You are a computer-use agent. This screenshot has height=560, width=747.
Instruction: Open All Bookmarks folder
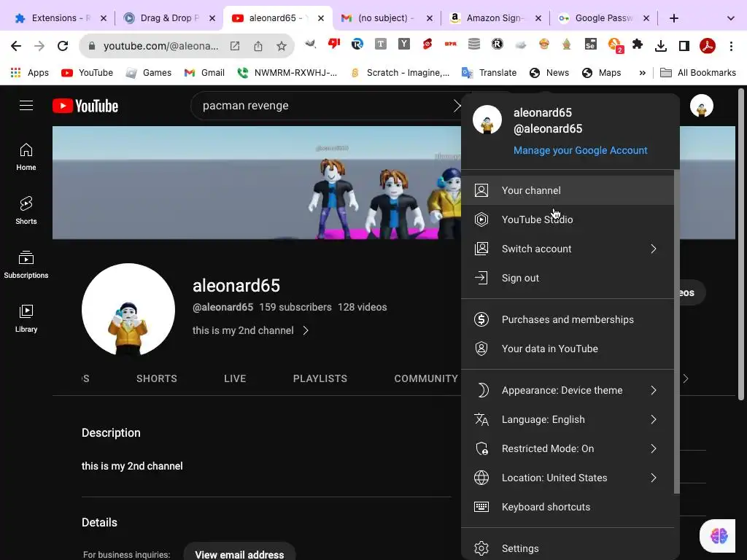(x=698, y=73)
